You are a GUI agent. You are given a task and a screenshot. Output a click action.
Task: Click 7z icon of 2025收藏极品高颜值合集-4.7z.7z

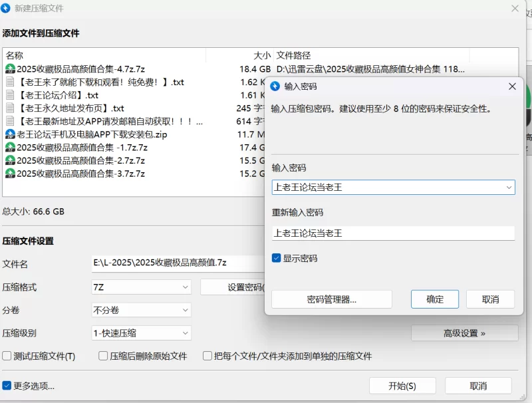(10, 69)
